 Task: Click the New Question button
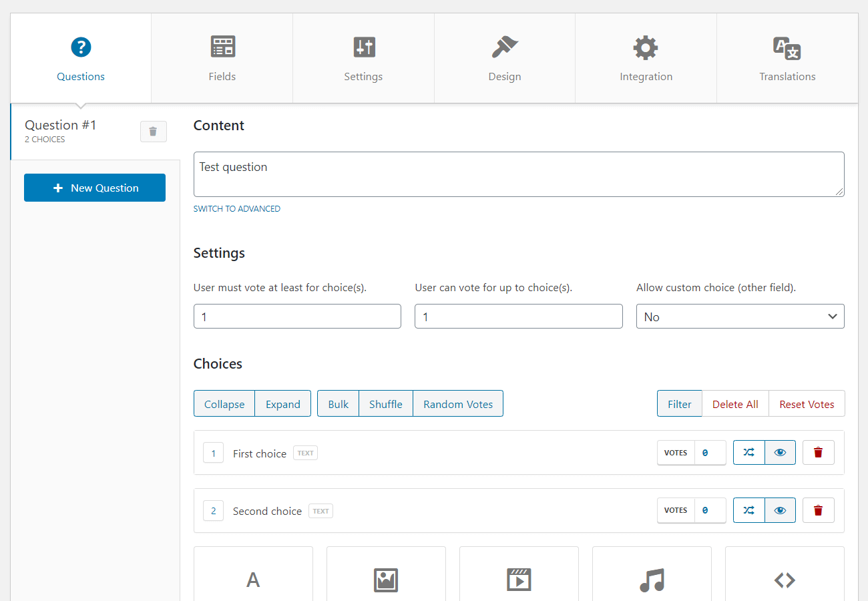pyautogui.click(x=95, y=188)
